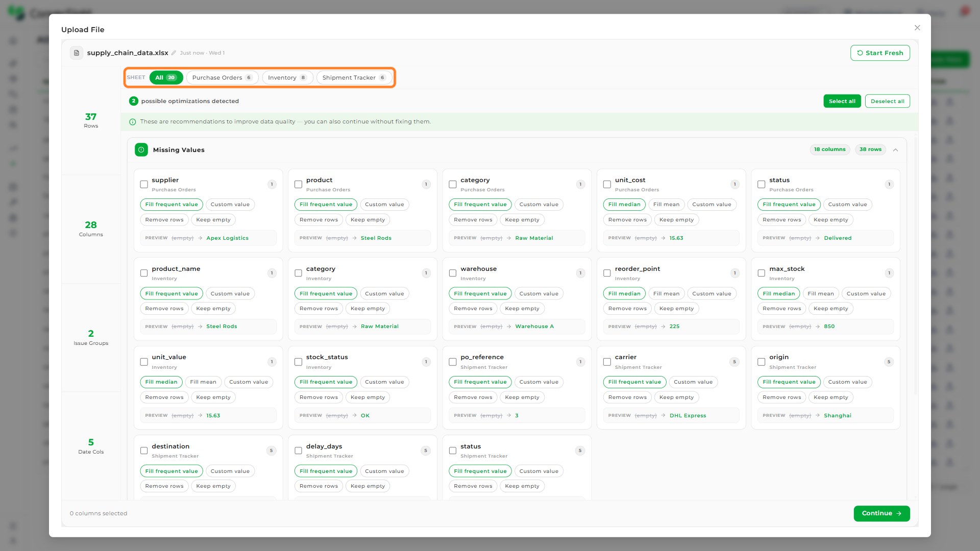
Task: Close the Upload File dialog
Action: pyautogui.click(x=917, y=28)
